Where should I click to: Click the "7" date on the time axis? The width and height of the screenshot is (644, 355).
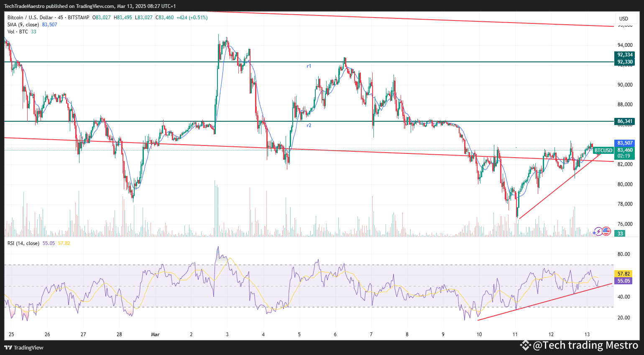coord(371,335)
